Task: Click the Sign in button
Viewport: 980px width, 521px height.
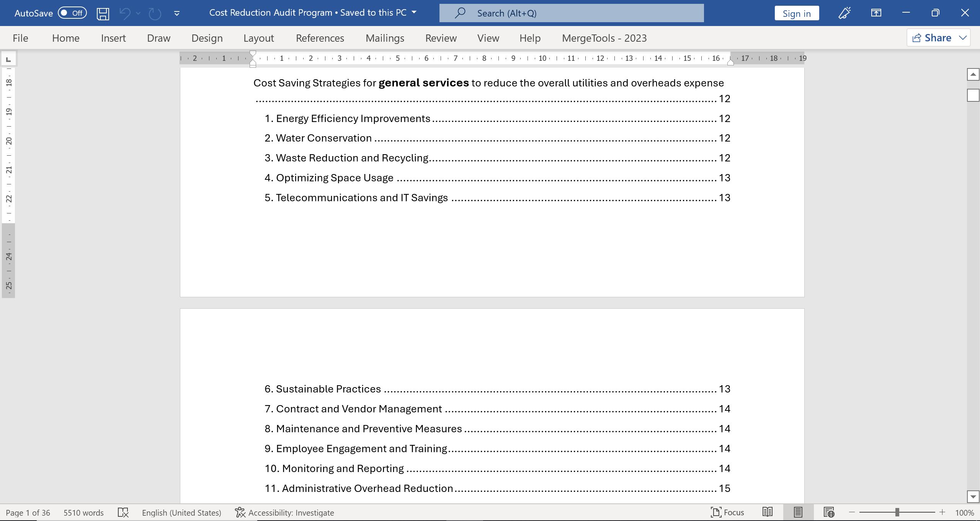Action: tap(796, 13)
